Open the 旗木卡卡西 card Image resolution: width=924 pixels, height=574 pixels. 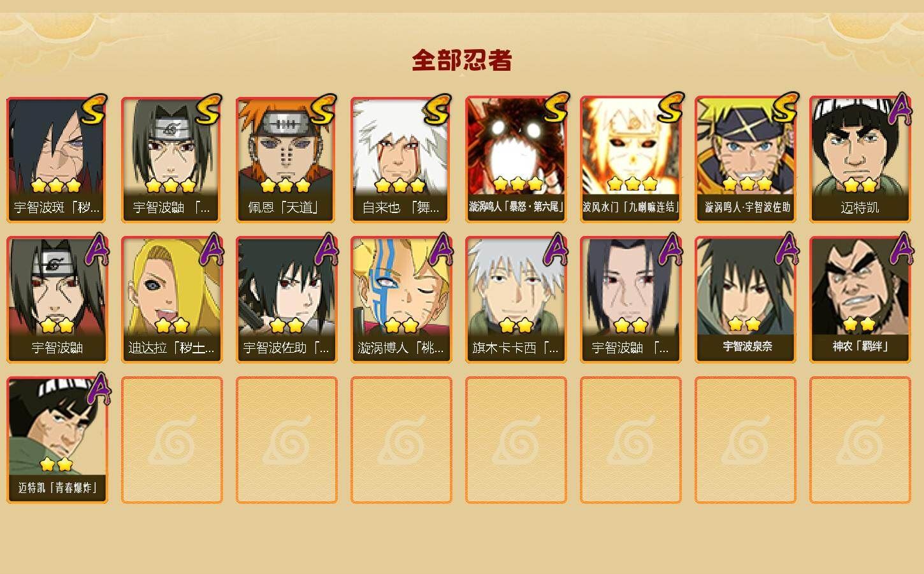[516, 300]
